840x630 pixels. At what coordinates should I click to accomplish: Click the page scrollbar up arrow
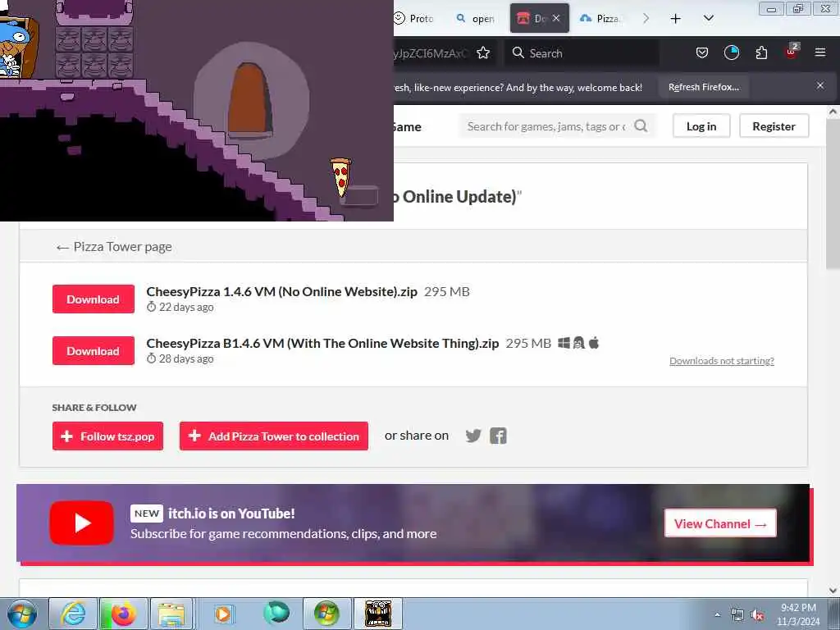[833, 112]
